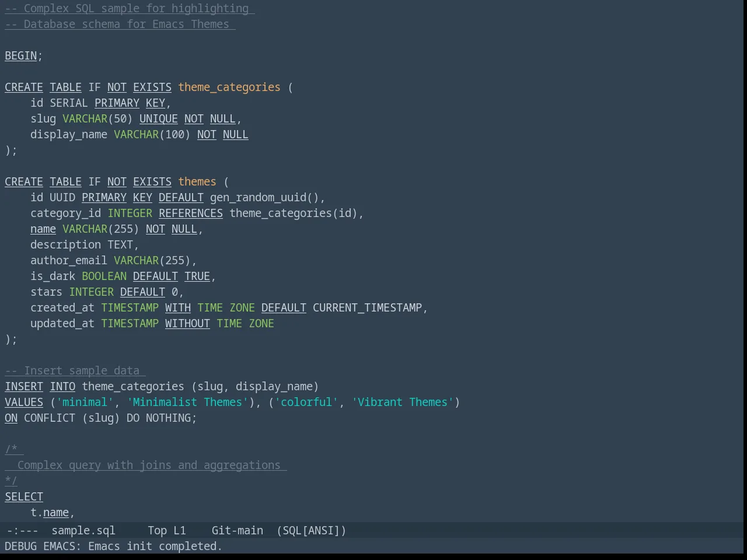Click CONFLICT in the ON CONFLICT clause
The image size is (747, 560).
(50, 418)
